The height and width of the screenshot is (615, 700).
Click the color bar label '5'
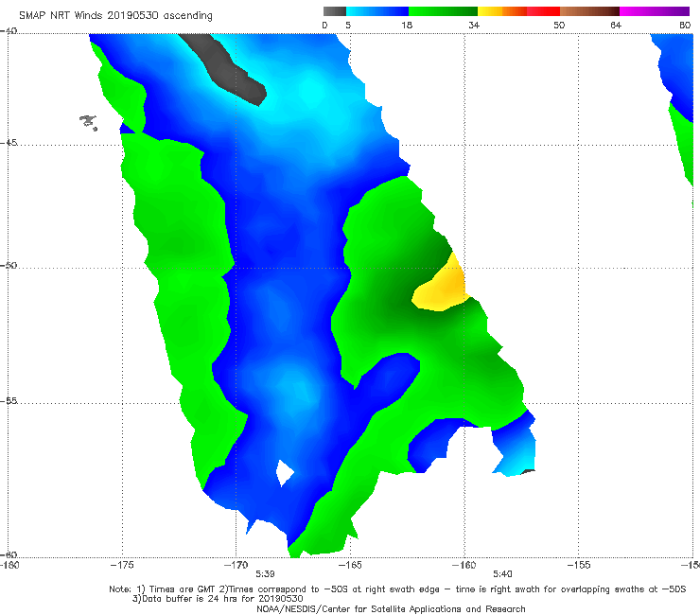348,26
